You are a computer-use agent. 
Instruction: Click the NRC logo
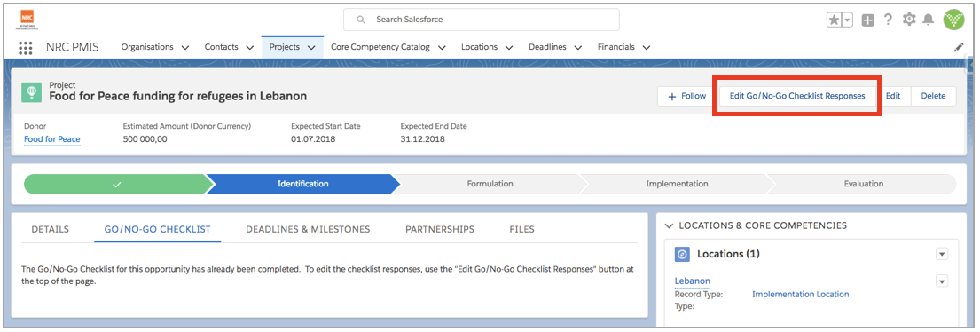pyautogui.click(x=27, y=20)
